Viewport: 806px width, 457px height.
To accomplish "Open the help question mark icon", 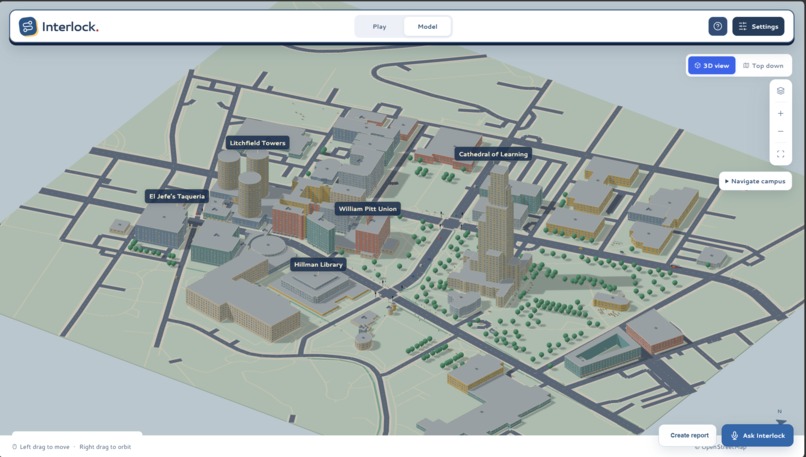I will pyautogui.click(x=718, y=26).
